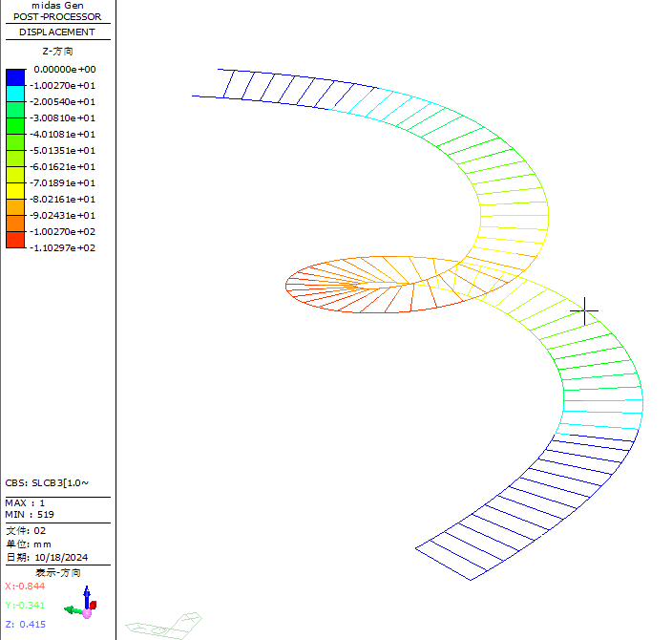This screenshot has height=640, width=672.
Task: Click the XYZ axis triad icon
Action: pos(83,605)
